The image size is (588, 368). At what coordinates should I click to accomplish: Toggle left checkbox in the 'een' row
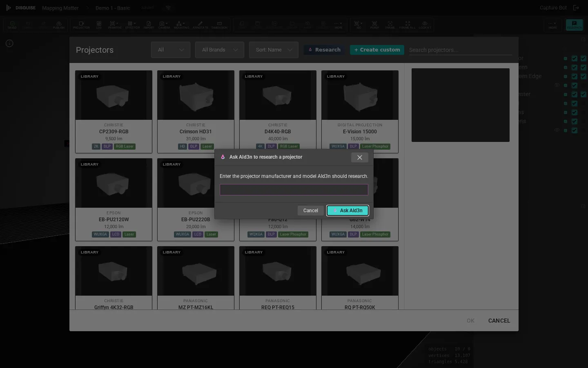pyautogui.click(x=575, y=67)
